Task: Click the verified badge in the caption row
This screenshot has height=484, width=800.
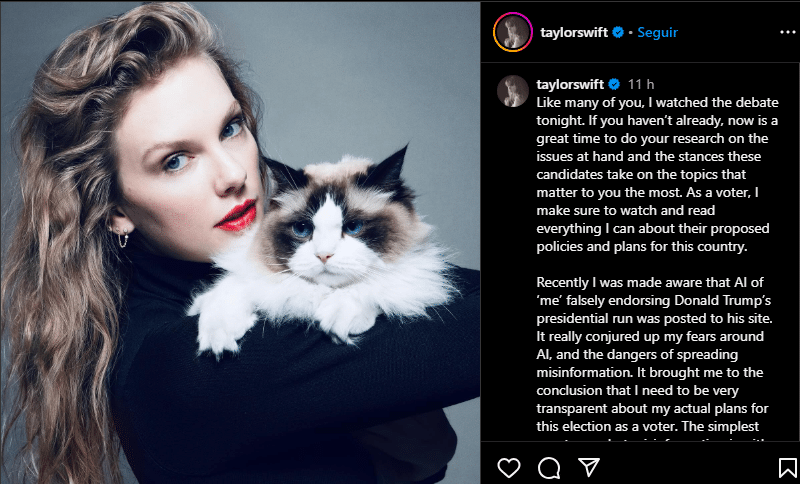Action: [x=614, y=84]
